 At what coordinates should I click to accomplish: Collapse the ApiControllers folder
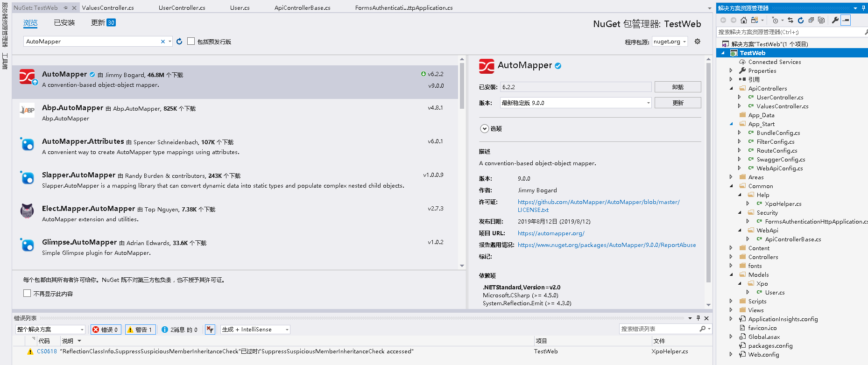[731, 88]
